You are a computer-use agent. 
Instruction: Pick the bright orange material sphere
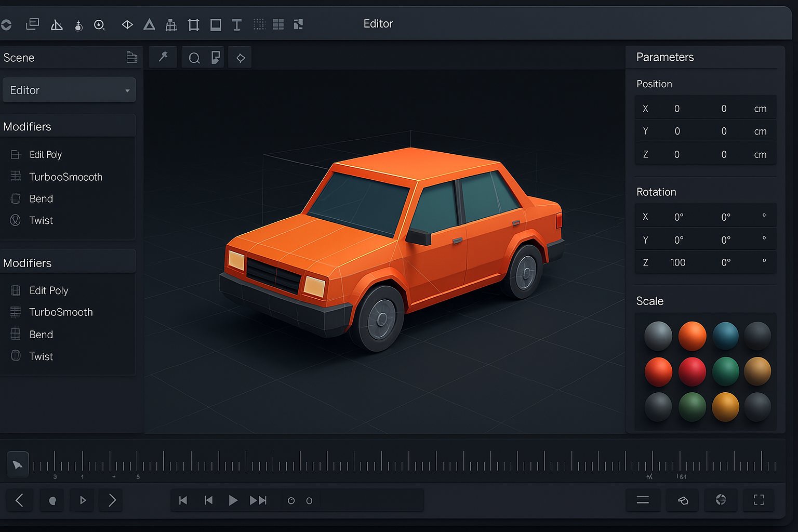point(692,336)
